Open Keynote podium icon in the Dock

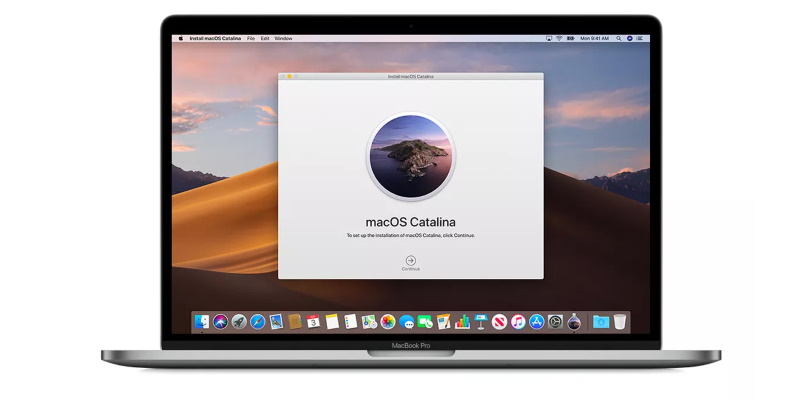pos(481,322)
